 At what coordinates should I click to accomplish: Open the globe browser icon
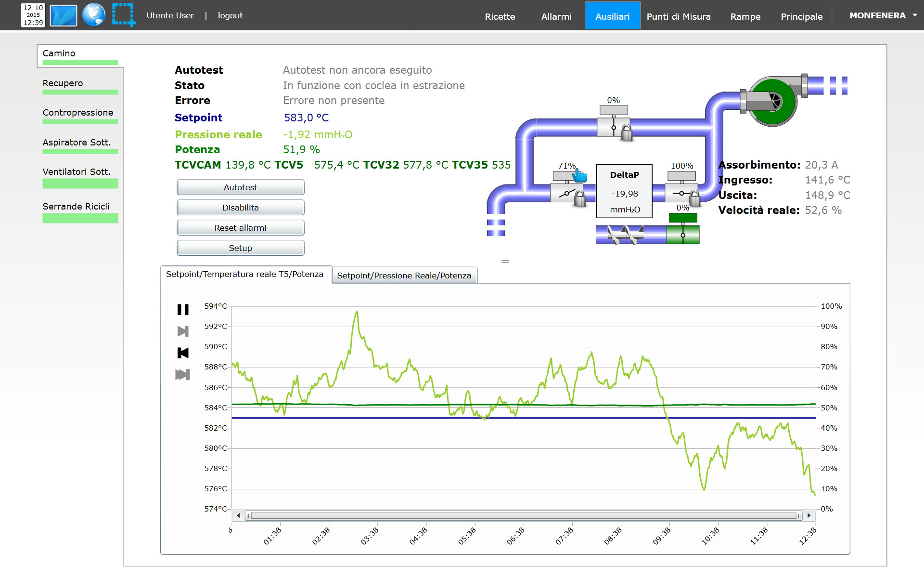(x=93, y=15)
